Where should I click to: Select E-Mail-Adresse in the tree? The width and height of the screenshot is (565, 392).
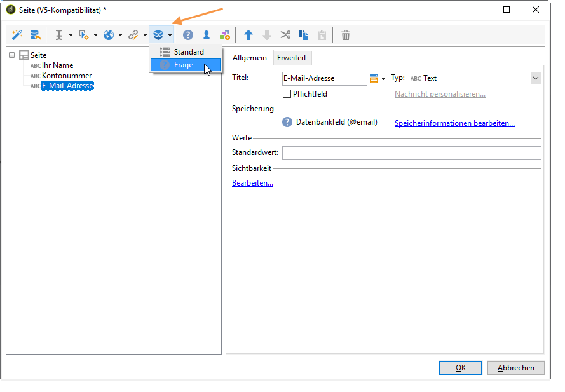click(x=67, y=86)
